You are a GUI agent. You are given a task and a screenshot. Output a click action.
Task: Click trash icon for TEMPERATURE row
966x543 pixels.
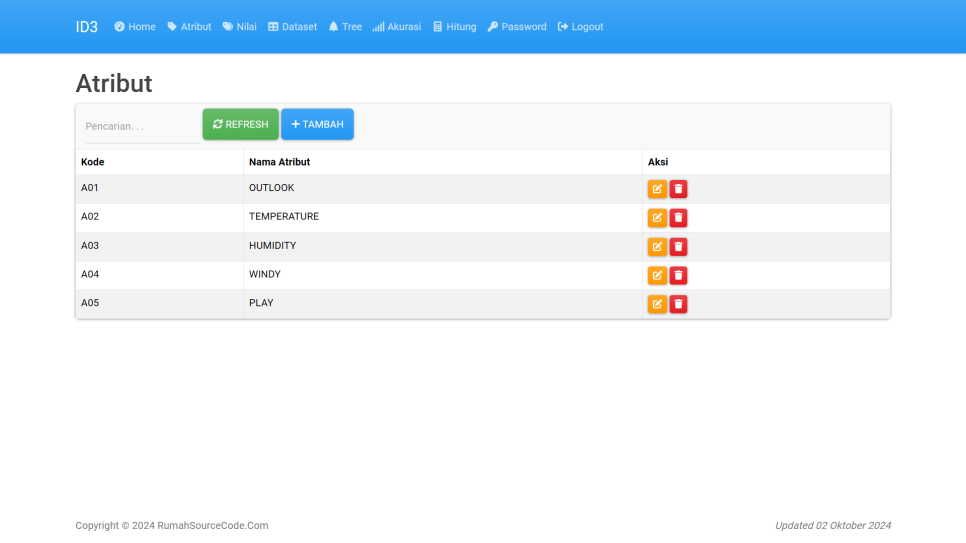678,218
